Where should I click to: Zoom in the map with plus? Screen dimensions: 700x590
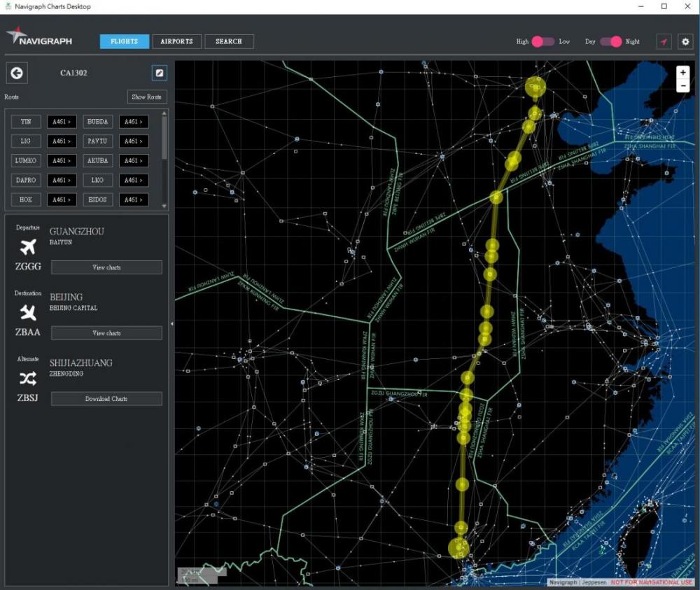[682, 72]
